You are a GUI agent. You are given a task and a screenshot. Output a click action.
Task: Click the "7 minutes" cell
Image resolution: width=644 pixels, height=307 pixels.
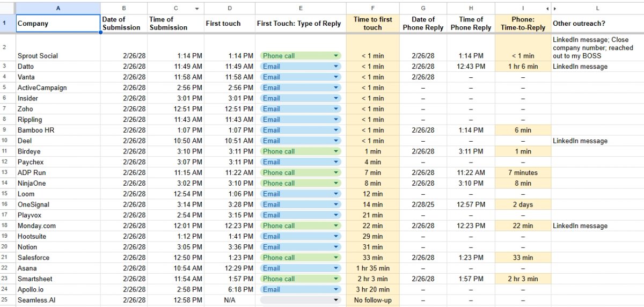click(523, 173)
